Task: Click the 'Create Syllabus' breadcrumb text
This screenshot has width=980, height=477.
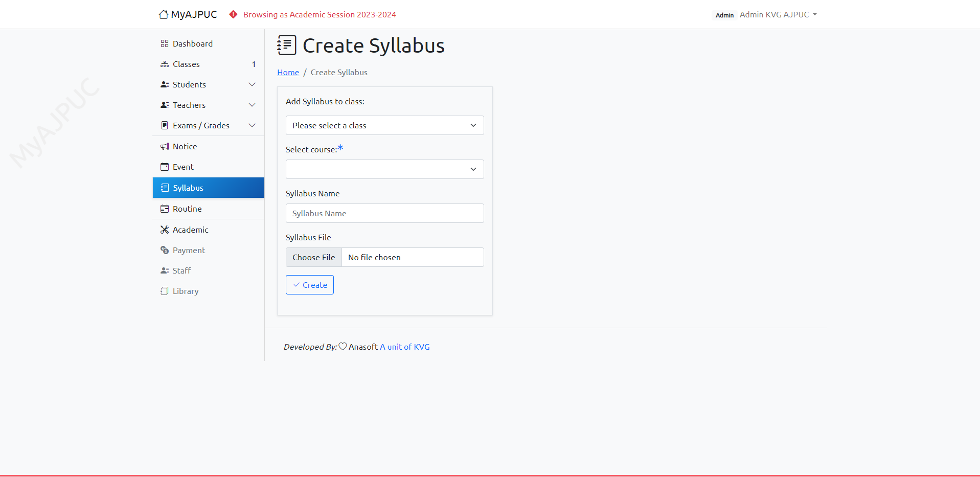Action: click(x=339, y=72)
